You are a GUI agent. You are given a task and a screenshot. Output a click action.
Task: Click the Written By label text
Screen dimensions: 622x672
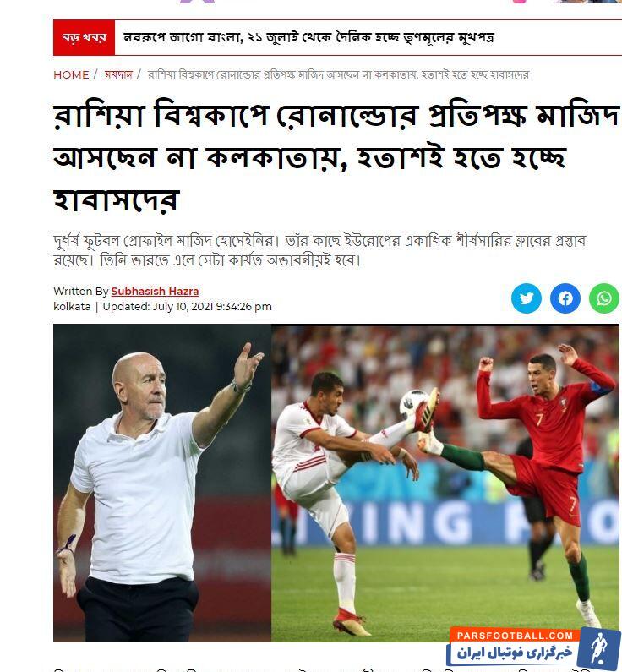pyautogui.click(x=80, y=292)
